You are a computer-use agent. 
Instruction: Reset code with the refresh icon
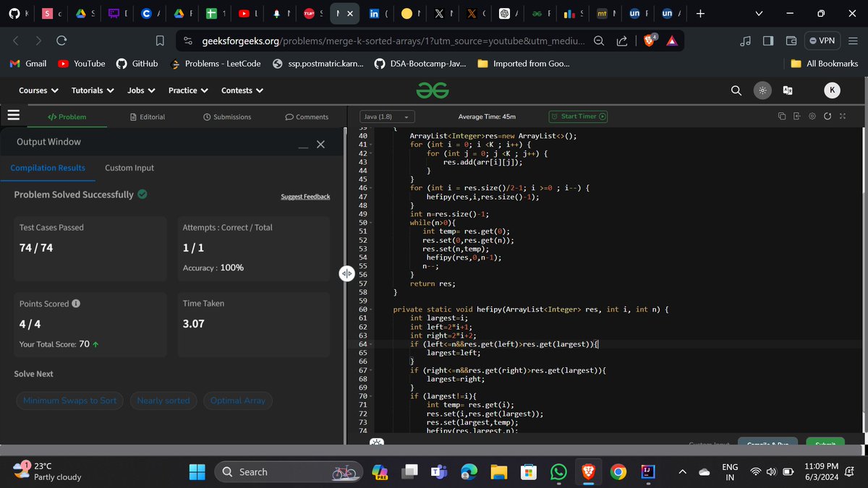pyautogui.click(x=827, y=116)
